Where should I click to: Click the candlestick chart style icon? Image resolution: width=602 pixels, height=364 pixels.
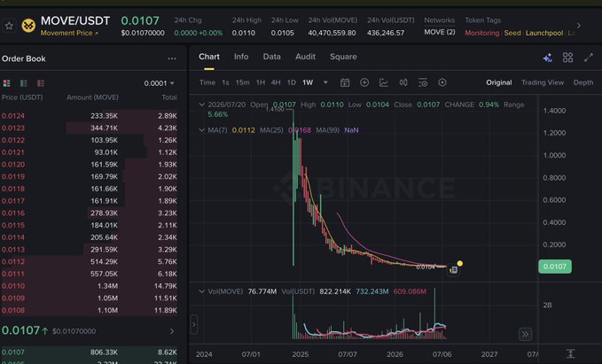point(403,82)
